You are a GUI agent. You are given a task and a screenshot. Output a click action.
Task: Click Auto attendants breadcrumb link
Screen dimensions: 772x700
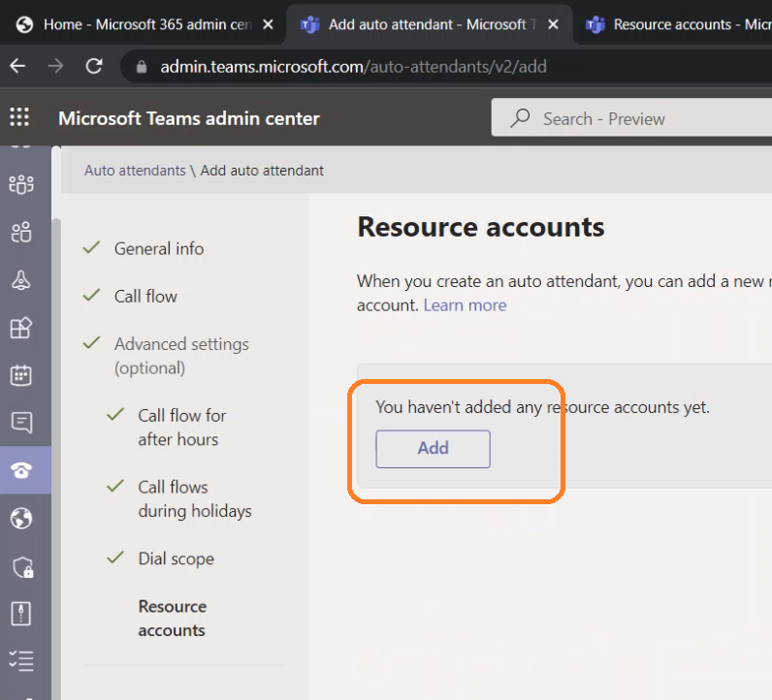point(135,171)
